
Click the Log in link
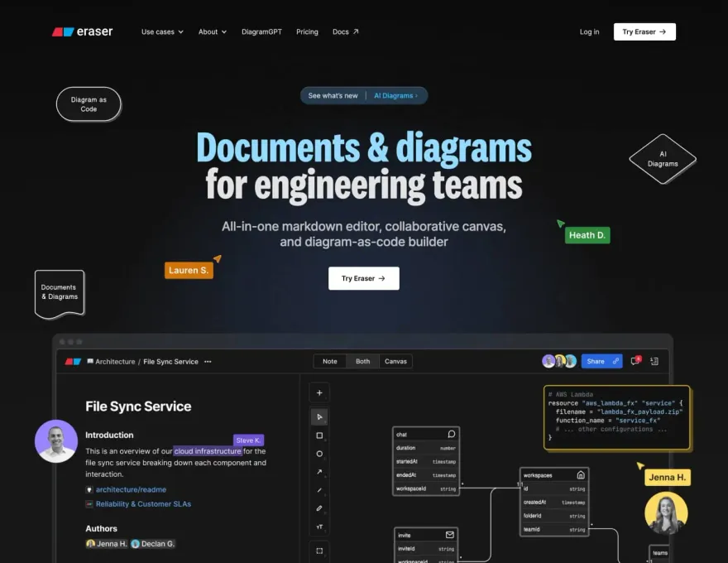(x=589, y=31)
